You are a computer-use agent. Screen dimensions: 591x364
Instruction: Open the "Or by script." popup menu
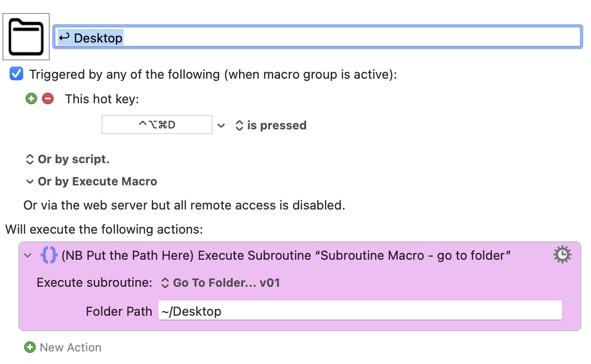[x=67, y=159]
